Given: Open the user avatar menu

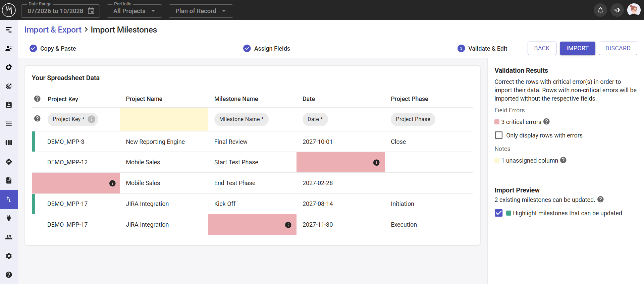Looking at the screenshot, I should click(634, 10).
